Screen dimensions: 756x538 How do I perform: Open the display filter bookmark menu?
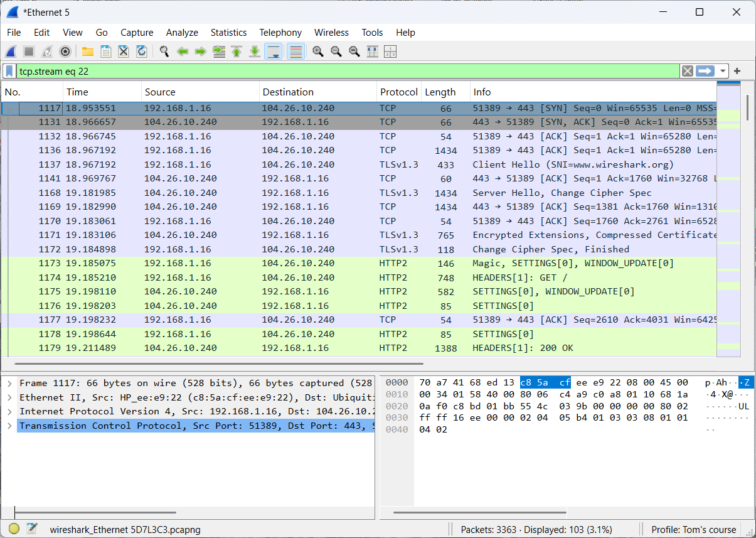[9, 71]
